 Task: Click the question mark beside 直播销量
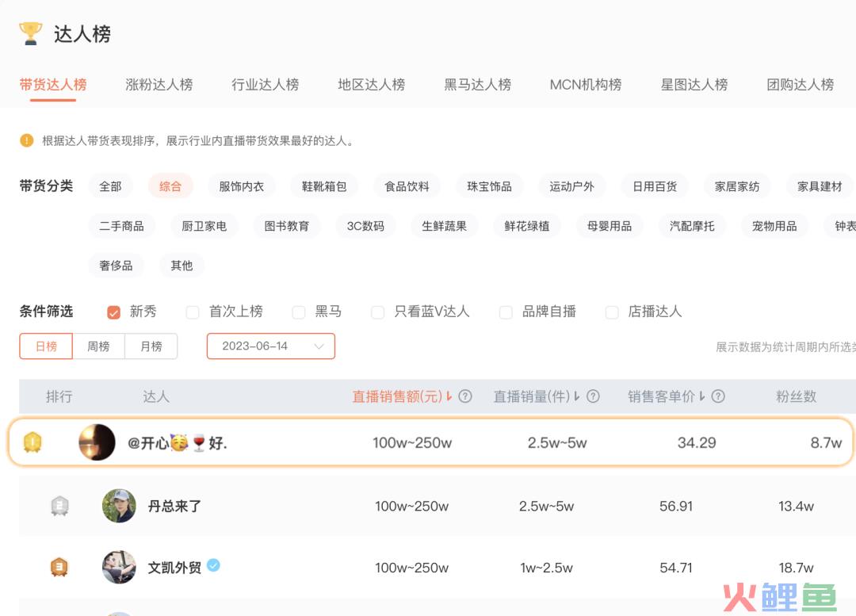(x=594, y=396)
